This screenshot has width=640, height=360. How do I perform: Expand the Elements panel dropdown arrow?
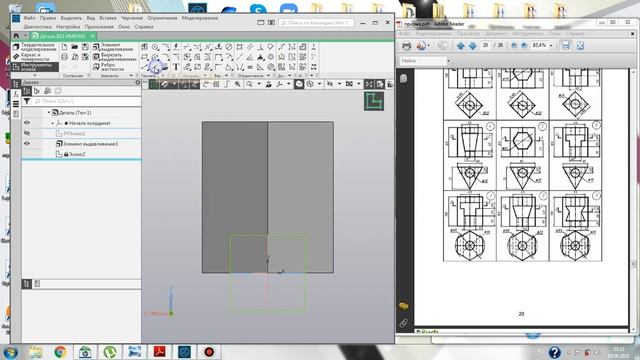coord(131,76)
